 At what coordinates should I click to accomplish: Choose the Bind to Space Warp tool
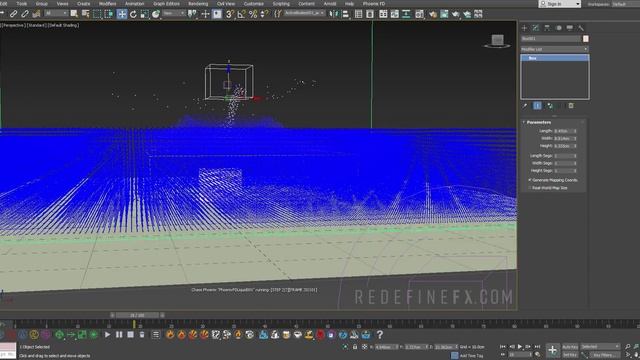[36, 14]
